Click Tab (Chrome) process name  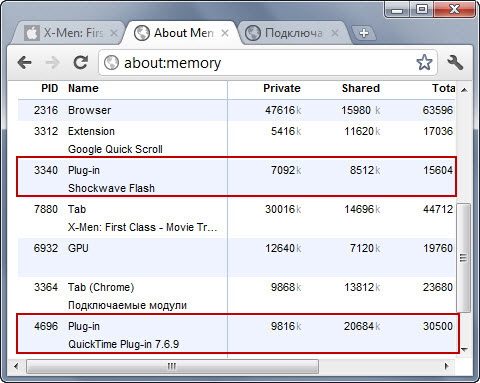coord(101,287)
